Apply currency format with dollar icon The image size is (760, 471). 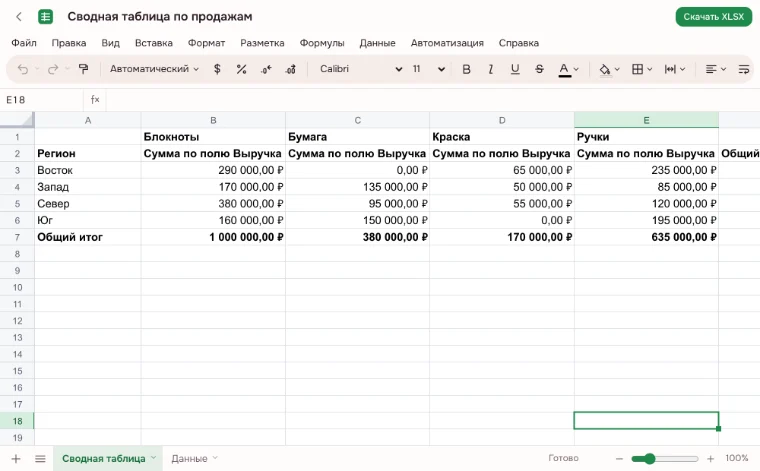point(217,69)
